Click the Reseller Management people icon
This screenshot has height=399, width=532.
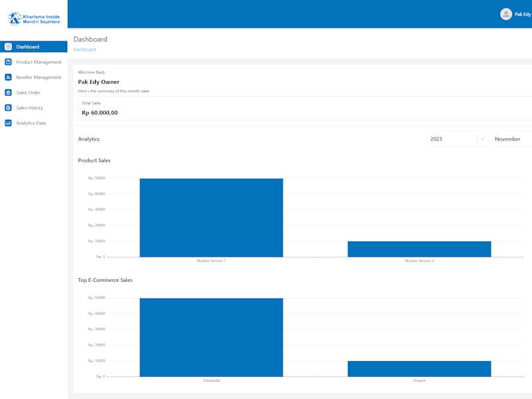coord(9,77)
